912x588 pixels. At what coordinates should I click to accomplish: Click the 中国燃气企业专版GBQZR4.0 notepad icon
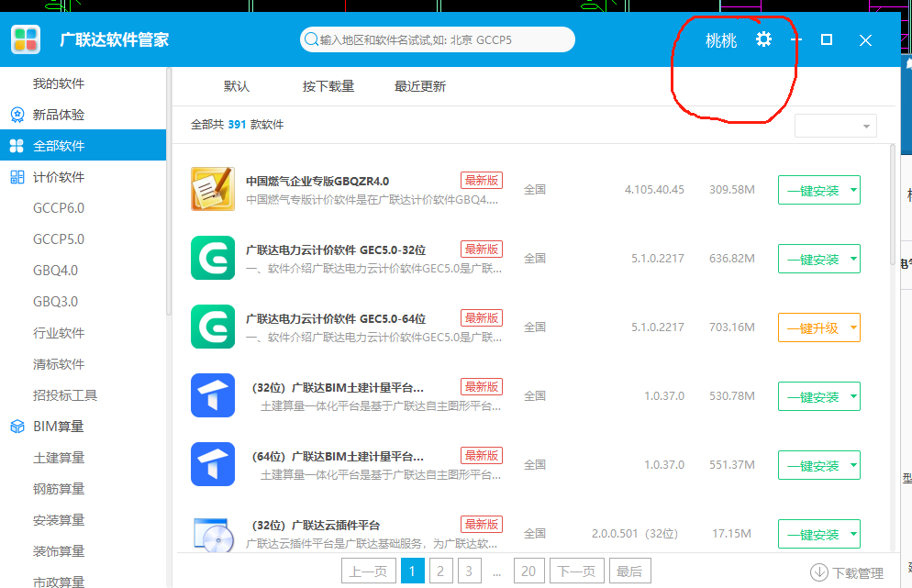pos(213,189)
